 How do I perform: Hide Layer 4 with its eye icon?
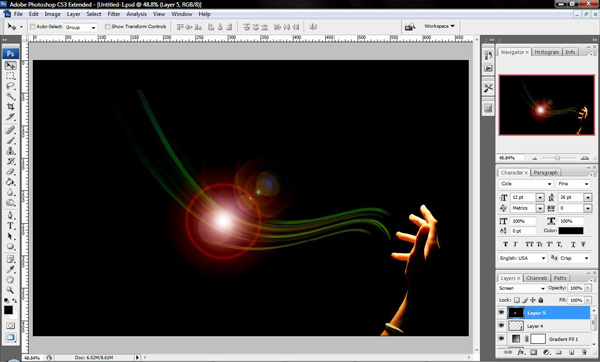pyautogui.click(x=501, y=326)
